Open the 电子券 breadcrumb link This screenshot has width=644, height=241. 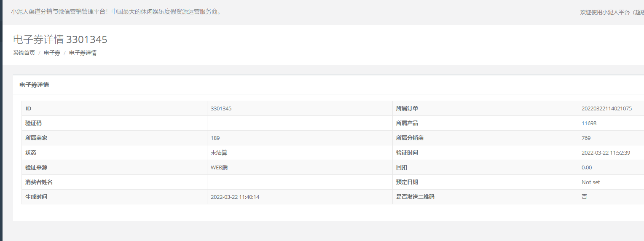[x=52, y=53]
